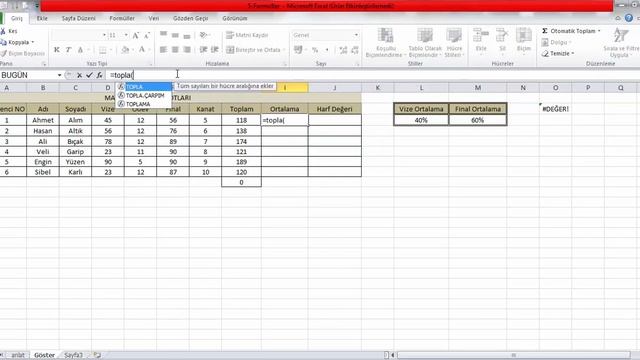
Task: Open the Dolgu fill menu
Action: 557,42
